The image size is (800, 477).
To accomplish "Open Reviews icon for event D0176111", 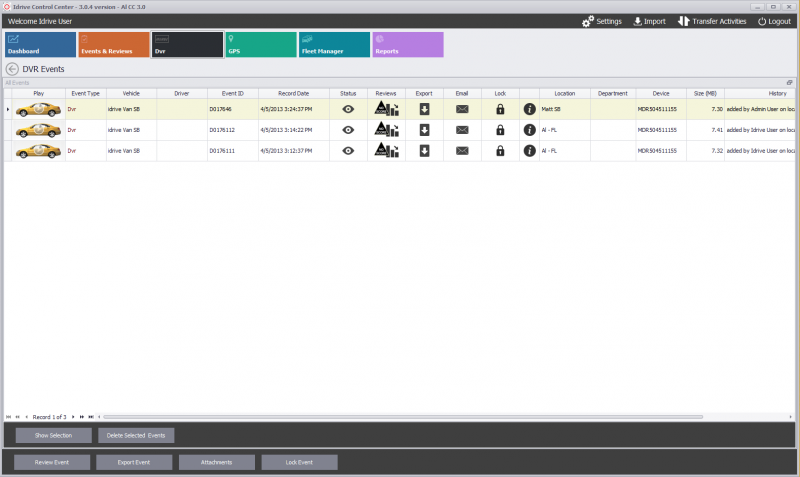I will click(386, 150).
